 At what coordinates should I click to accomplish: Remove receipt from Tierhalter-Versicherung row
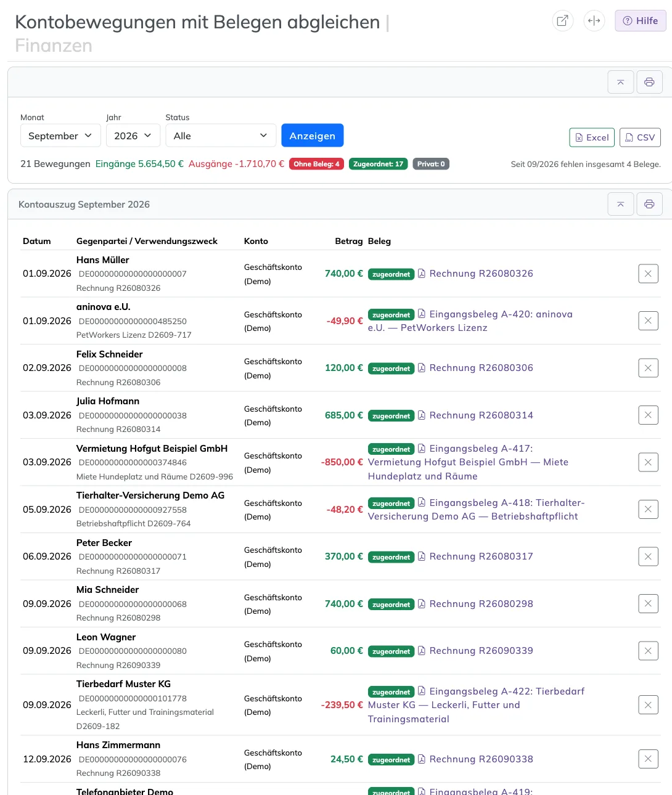click(x=648, y=510)
